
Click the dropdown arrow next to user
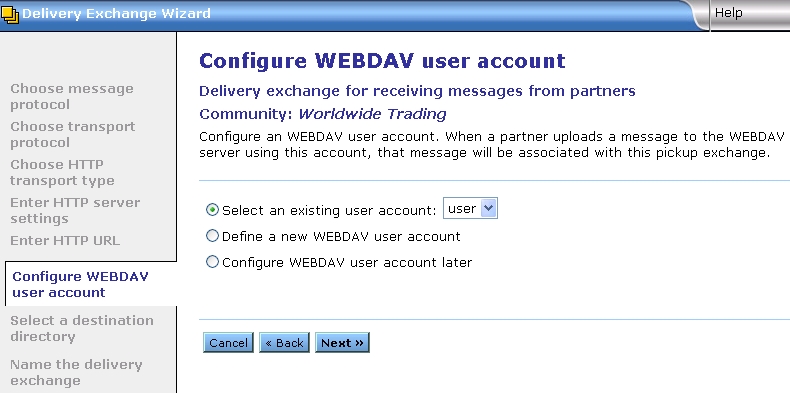tap(489, 208)
